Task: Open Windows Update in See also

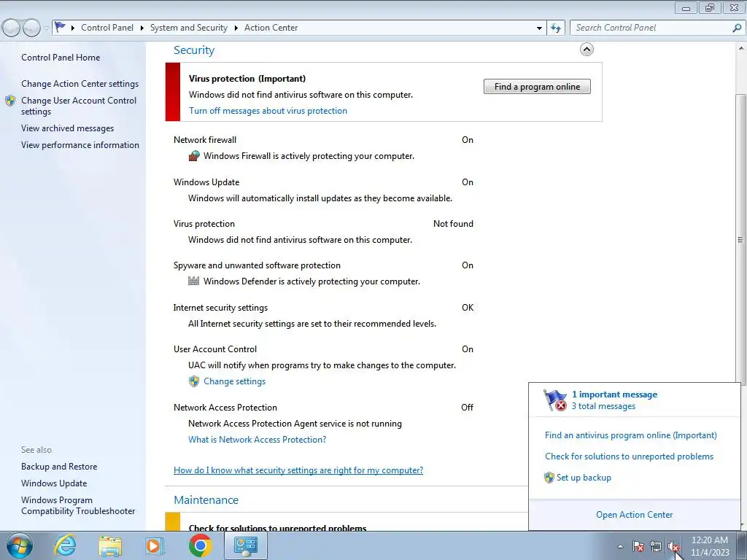Action: pos(54,483)
